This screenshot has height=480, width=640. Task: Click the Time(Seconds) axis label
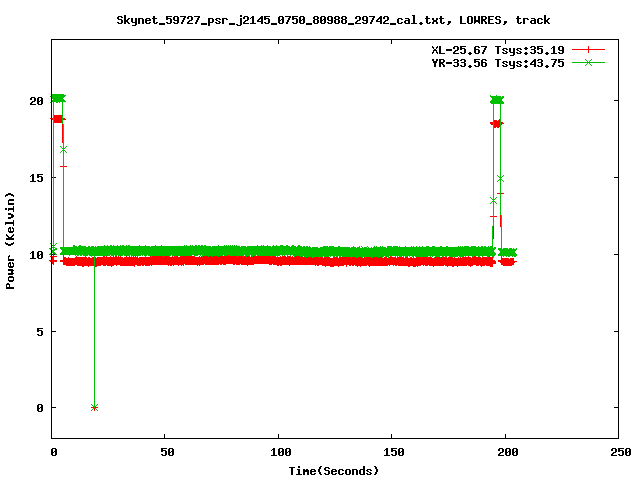(333, 471)
